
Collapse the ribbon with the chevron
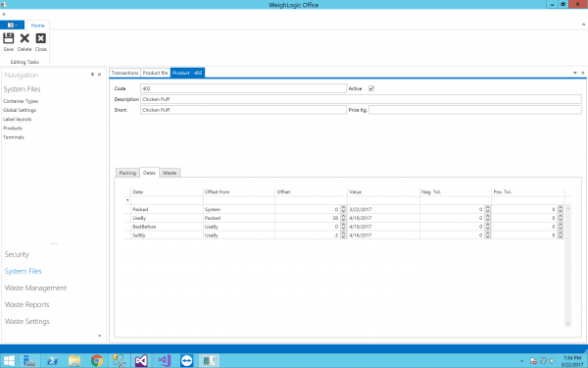(x=583, y=25)
